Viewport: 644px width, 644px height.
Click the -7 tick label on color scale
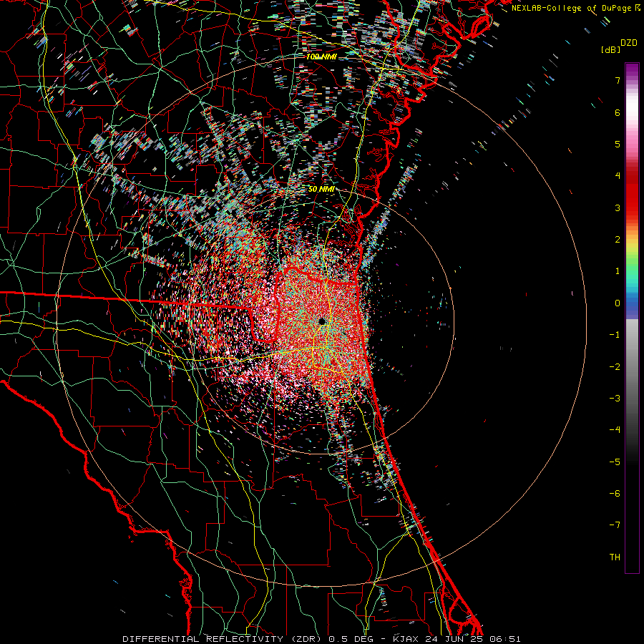click(x=615, y=525)
